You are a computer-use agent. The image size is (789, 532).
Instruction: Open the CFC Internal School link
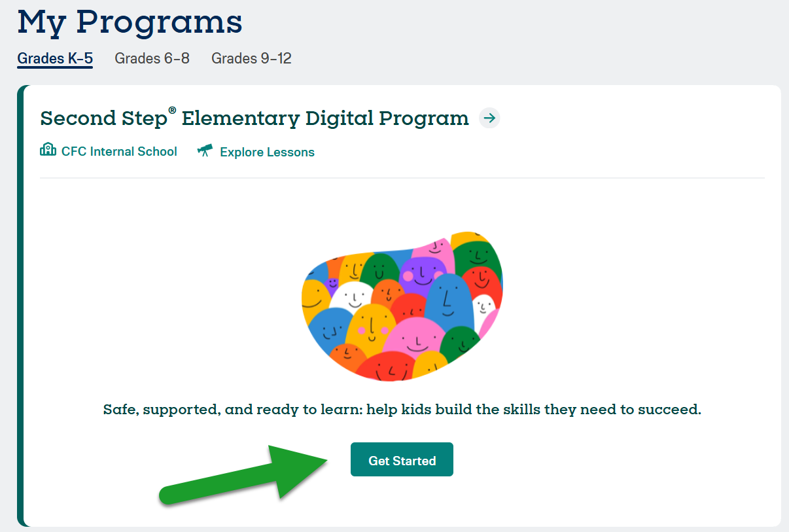pos(119,151)
